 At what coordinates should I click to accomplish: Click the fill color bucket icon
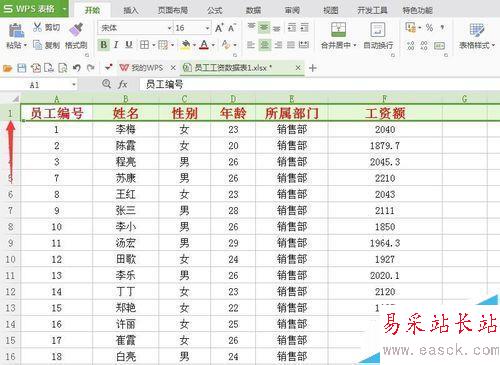click(x=185, y=45)
